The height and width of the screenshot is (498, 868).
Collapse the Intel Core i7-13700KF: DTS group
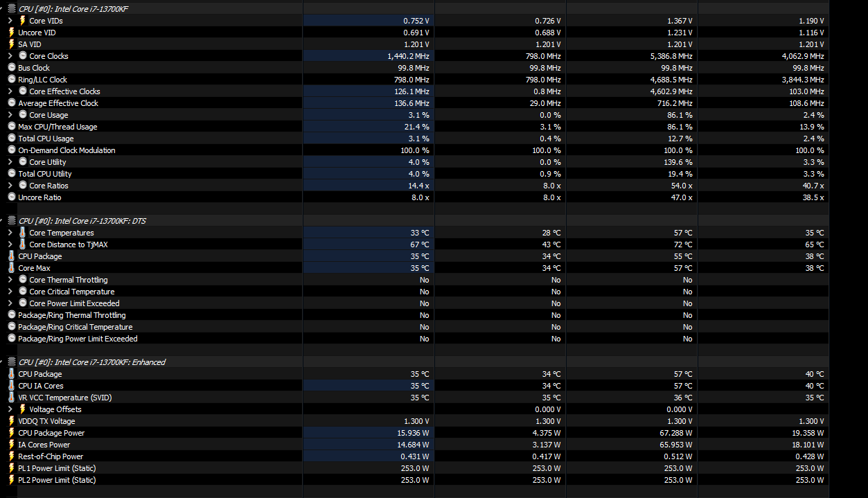click(3, 221)
